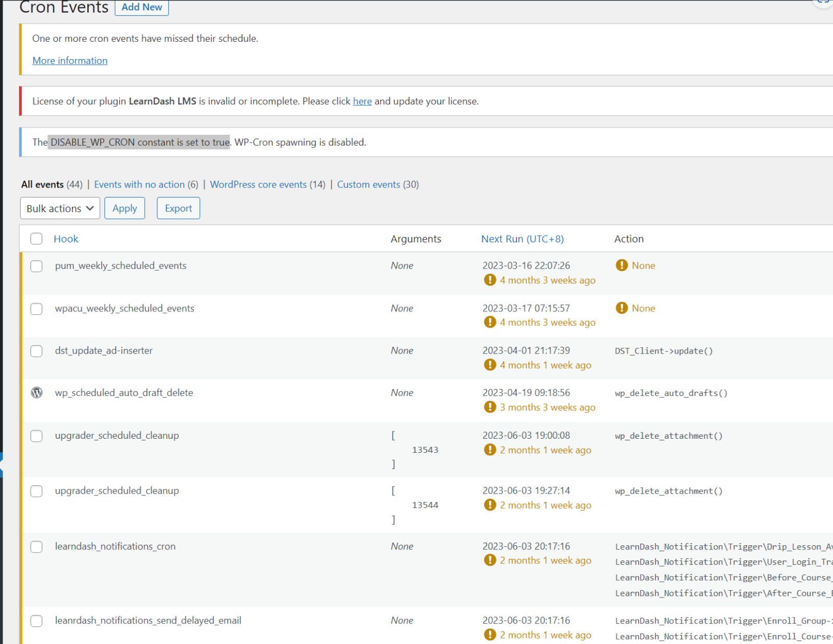Check the leanrdash_notifications_send_delayed_email row checkbox
This screenshot has width=833, height=644.
click(x=37, y=621)
